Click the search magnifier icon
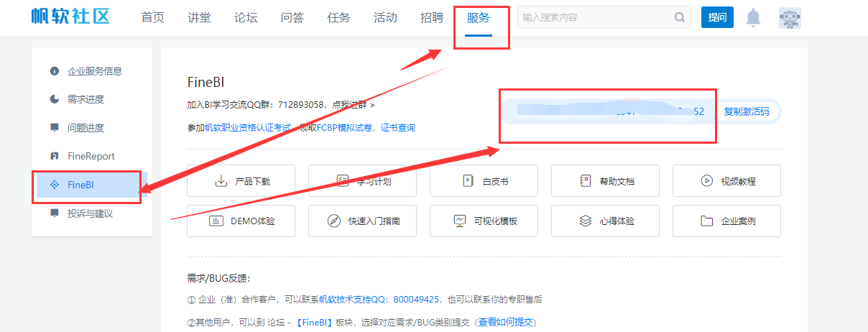 (679, 17)
